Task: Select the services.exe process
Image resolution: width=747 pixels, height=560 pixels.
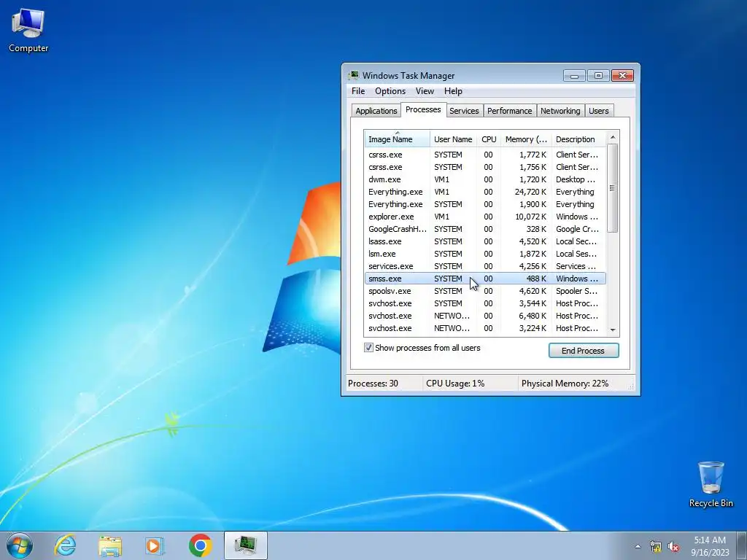Action: pos(485,266)
